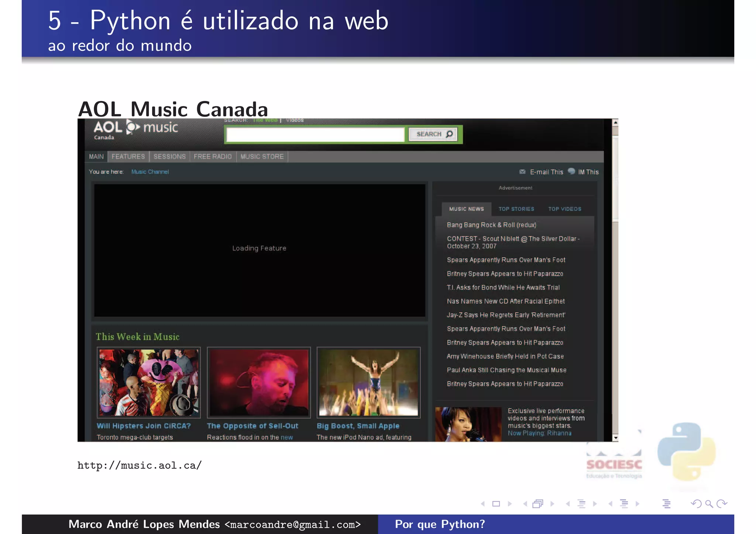Click the green SEARCH button

tap(433, 134)
